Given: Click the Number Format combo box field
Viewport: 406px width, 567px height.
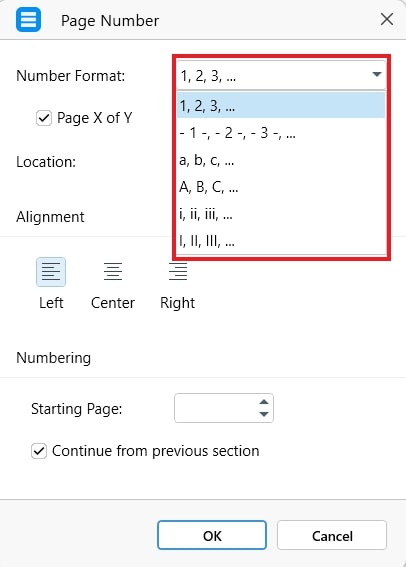Looking at the screenshot, I should point(281,75).
